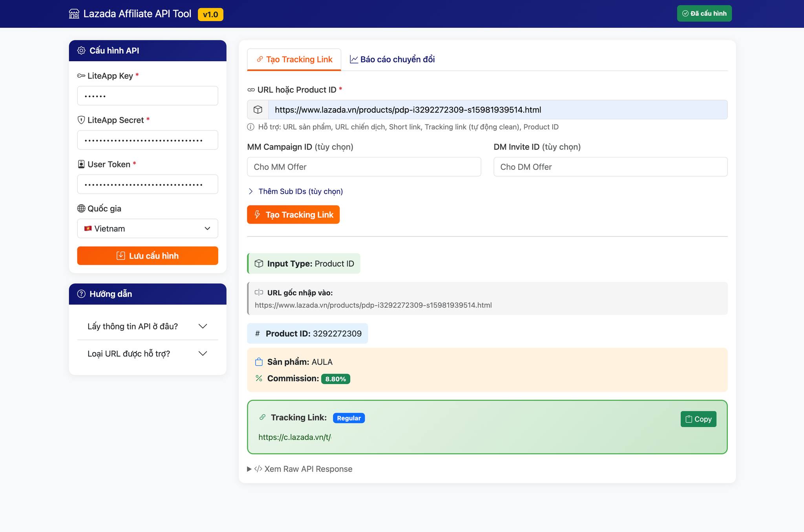This screenshot has height=532, width=804.
Task: Click the Sản phẩm: AULA product name
Action: click(300, 362)
